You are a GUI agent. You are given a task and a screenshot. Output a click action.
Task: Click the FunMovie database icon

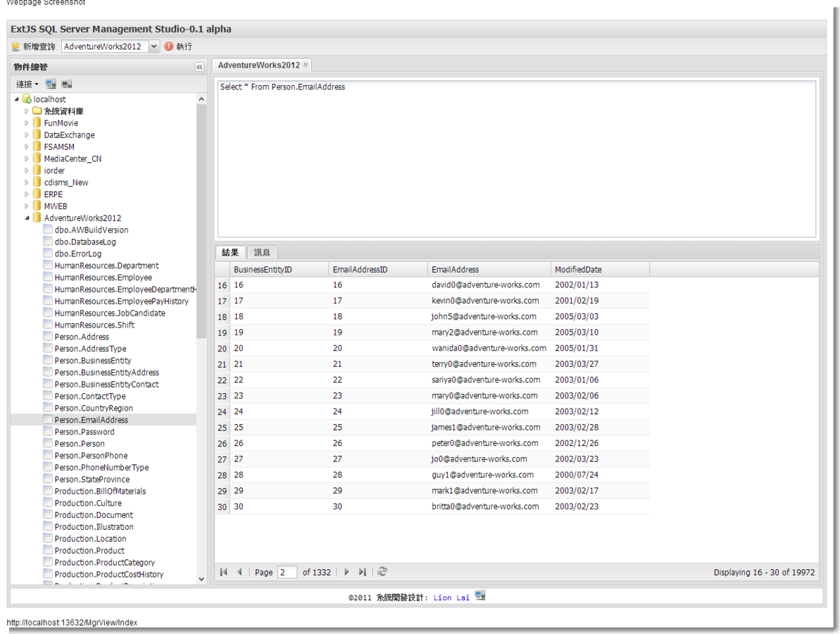pos(37,123)
